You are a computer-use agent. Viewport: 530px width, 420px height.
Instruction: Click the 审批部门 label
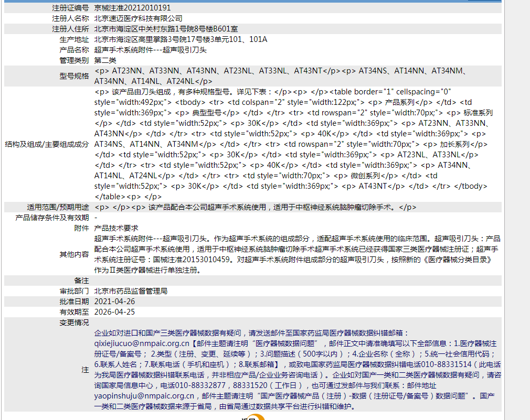[x=74, y=291]
